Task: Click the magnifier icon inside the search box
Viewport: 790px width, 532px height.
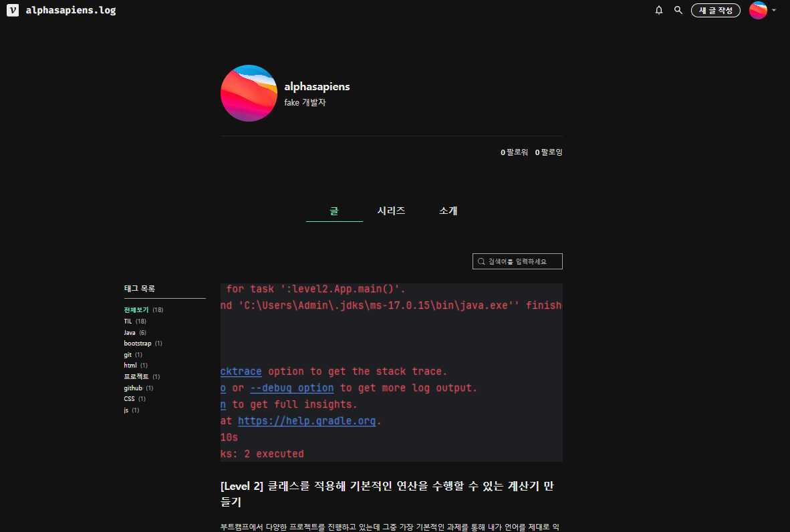Action: point(480,261)
